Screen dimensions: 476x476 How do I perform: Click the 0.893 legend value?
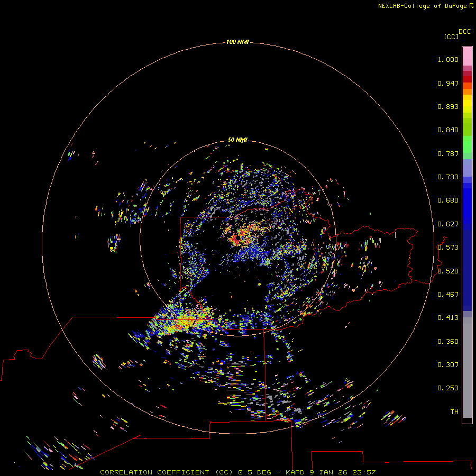pos(448,106)
